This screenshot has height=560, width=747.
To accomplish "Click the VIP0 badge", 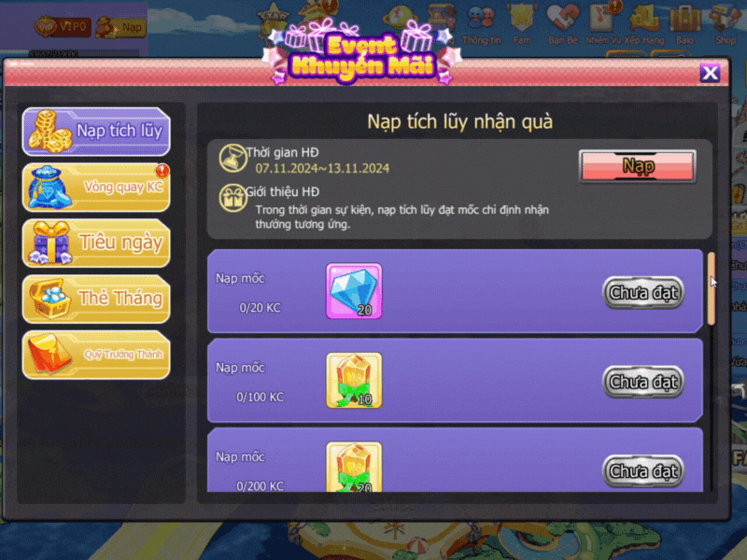I will (63, 26).
